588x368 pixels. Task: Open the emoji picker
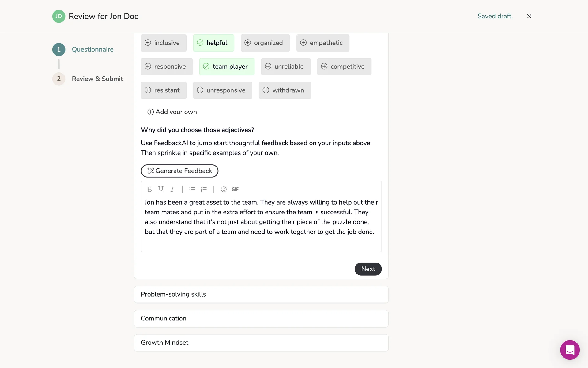[224, 190]
